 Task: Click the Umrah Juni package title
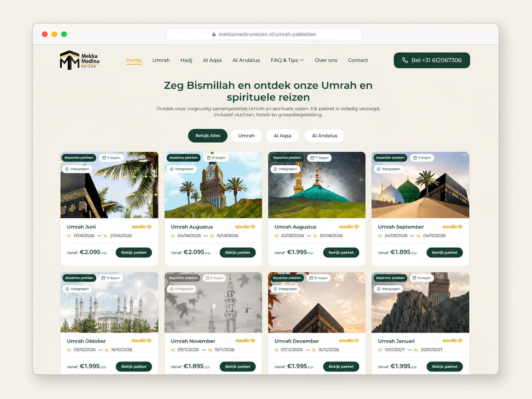tap(81, 227)
